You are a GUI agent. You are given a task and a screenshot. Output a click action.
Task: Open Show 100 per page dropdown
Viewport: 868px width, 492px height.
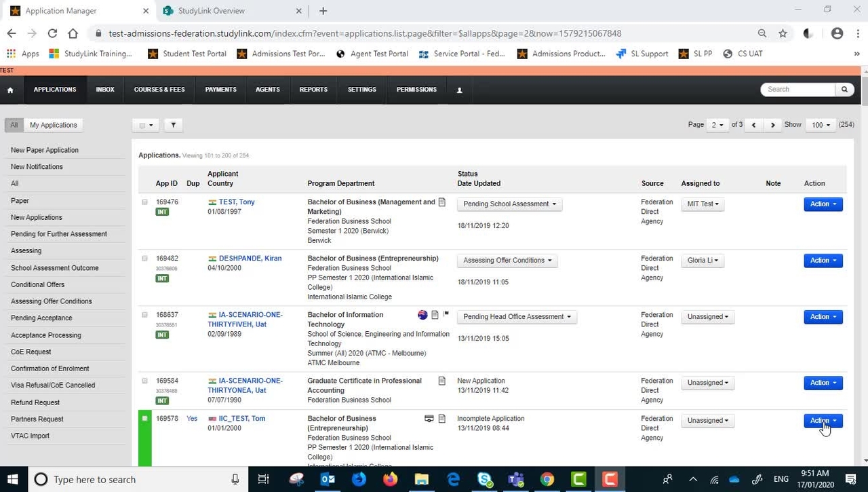[x=821, y=125]
